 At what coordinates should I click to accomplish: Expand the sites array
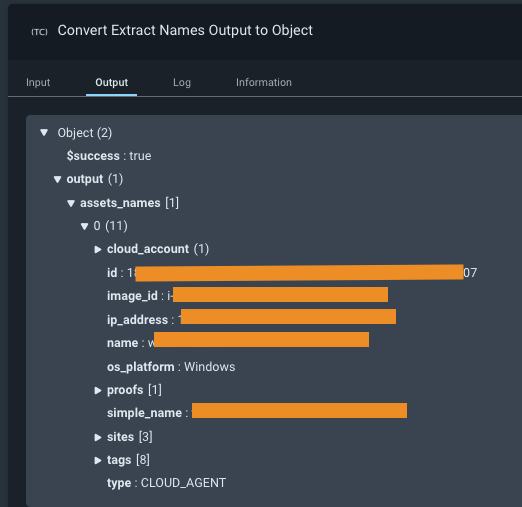98,437
